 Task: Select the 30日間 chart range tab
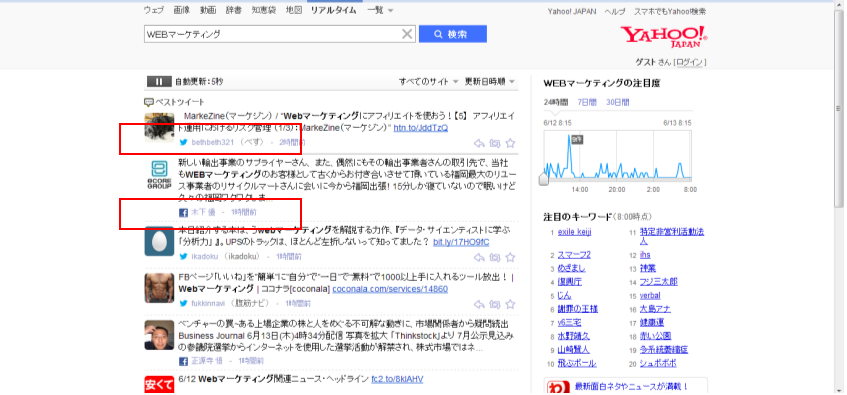click(617, 102)
